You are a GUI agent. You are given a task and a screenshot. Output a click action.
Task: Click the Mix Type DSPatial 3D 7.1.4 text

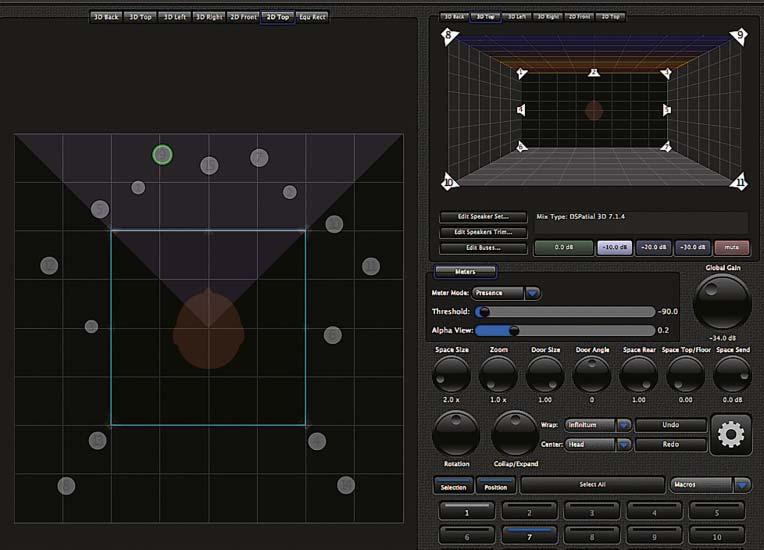pos(581,217)
